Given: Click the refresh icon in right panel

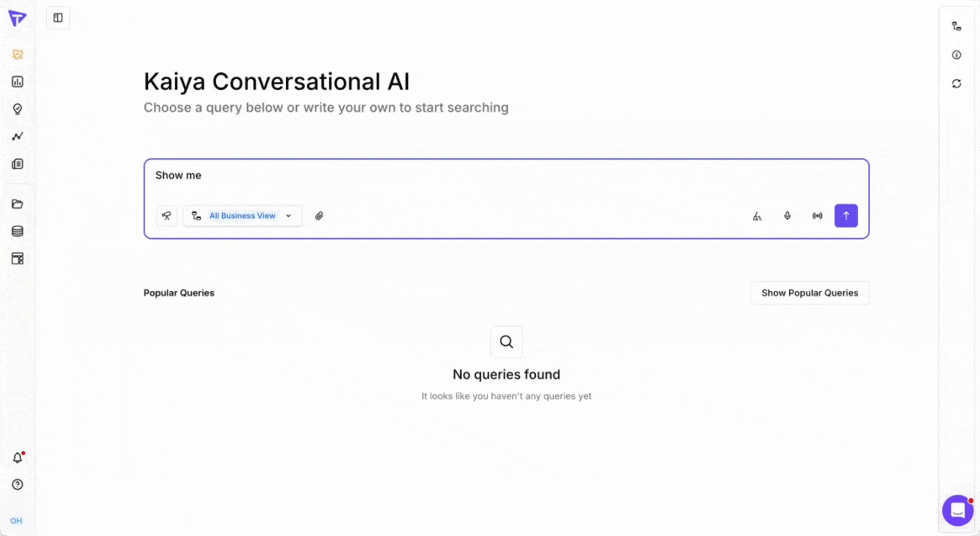Looking at the screenshot, I should 957,83.
